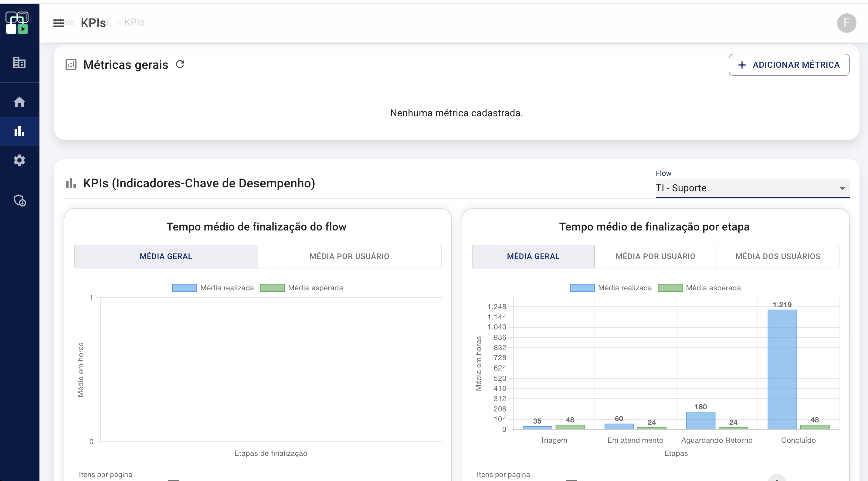Click the Triagem axis label
The image size is (868, 481).
coord(554,440)
